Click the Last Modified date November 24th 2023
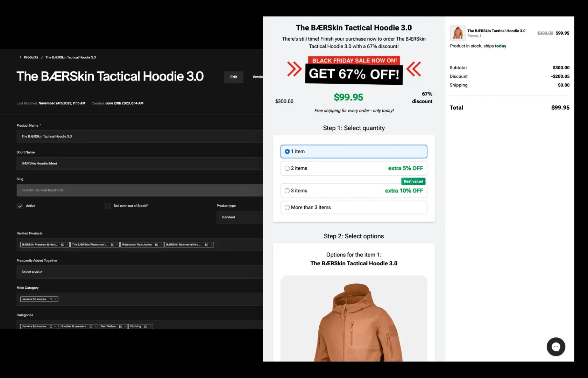This screenshot has height=378, width=588. pyautogui.click(x=62, y=103)
